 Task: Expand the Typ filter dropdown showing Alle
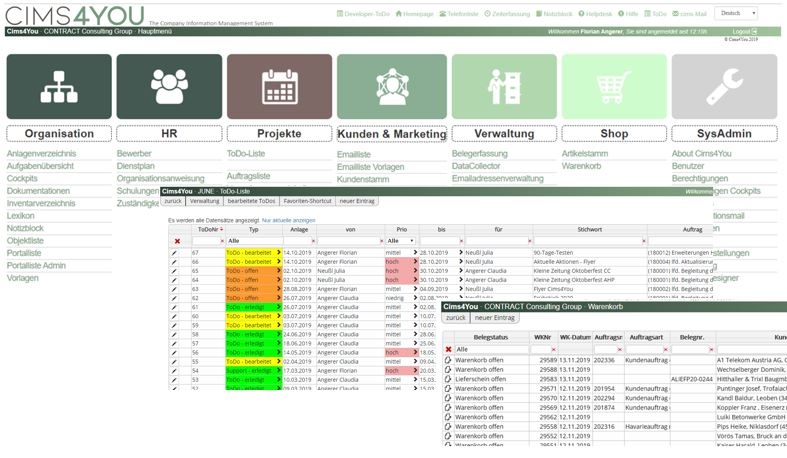point(254,241)
